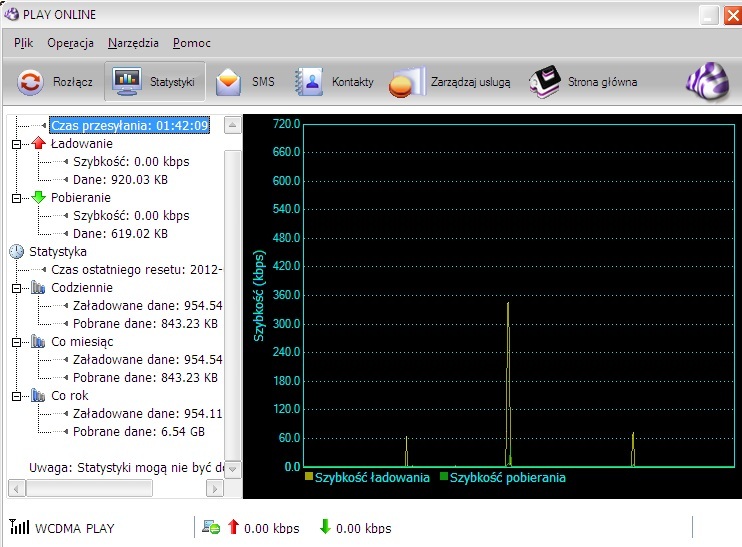This screenshot has height=547, width=742.
Task: Click the signal strength bars icon
Action: (19, 526)
